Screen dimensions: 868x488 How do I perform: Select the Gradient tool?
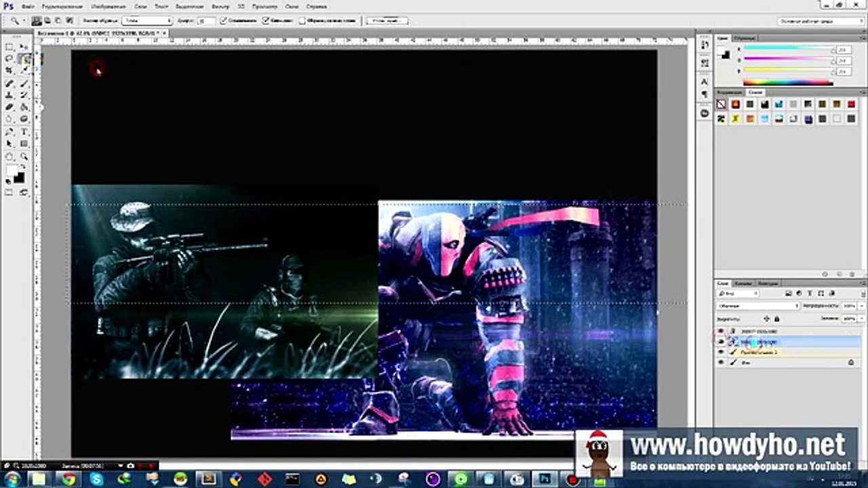click(x=24, y=107)
